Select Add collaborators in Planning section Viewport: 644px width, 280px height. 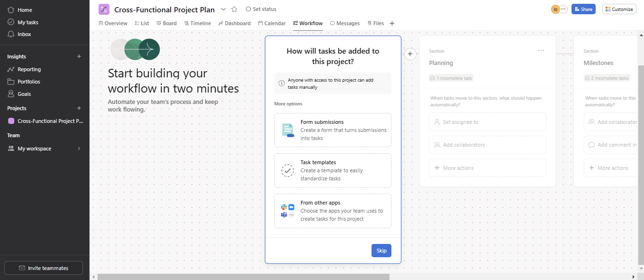488,145
